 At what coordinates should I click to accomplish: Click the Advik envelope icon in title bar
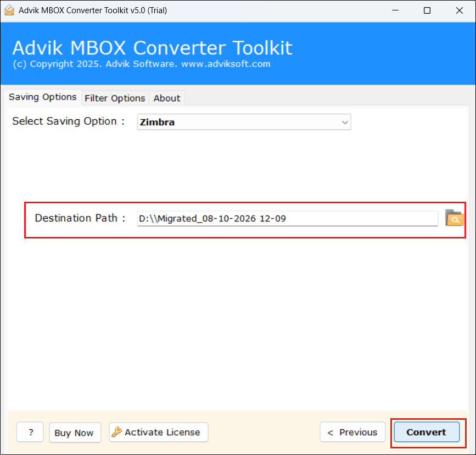(9, 10)
